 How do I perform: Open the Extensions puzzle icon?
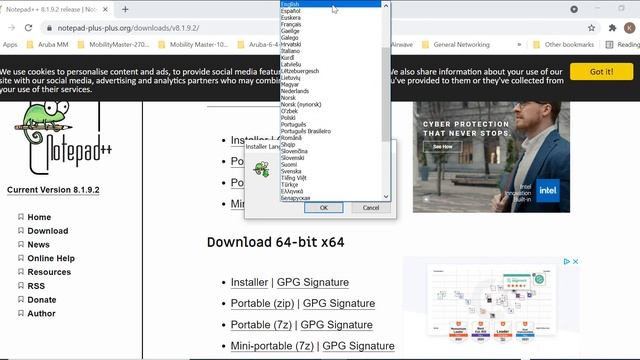tap(612, 28)
